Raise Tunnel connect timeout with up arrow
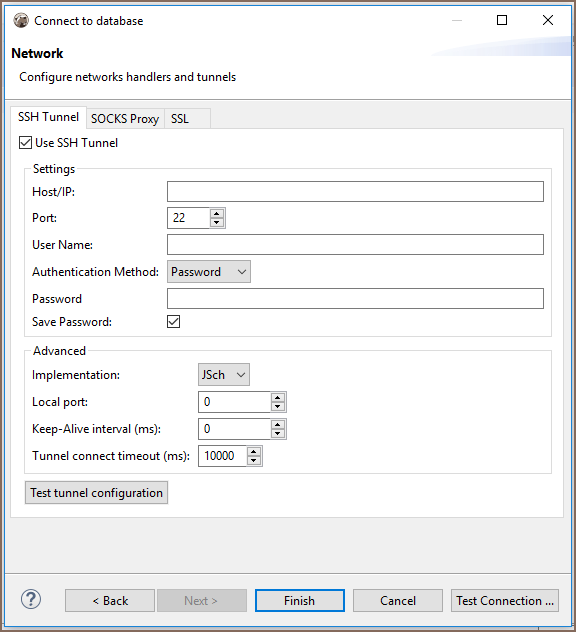The width and height of the screenshot is (576, 632). point(254,452)
